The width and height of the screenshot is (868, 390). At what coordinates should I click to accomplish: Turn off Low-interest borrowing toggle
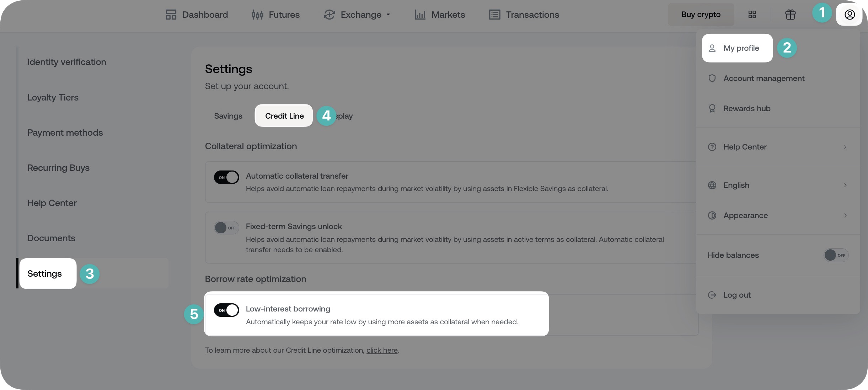(x=226, y=310)
